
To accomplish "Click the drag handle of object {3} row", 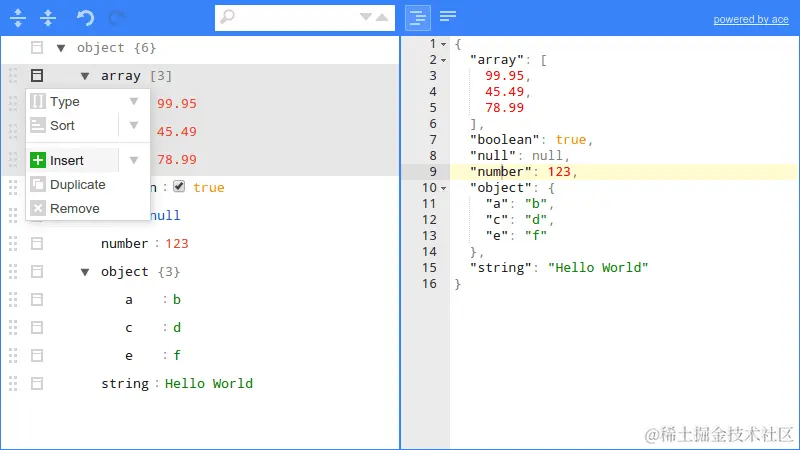I will pyautogui.click(x=13, y=271).
